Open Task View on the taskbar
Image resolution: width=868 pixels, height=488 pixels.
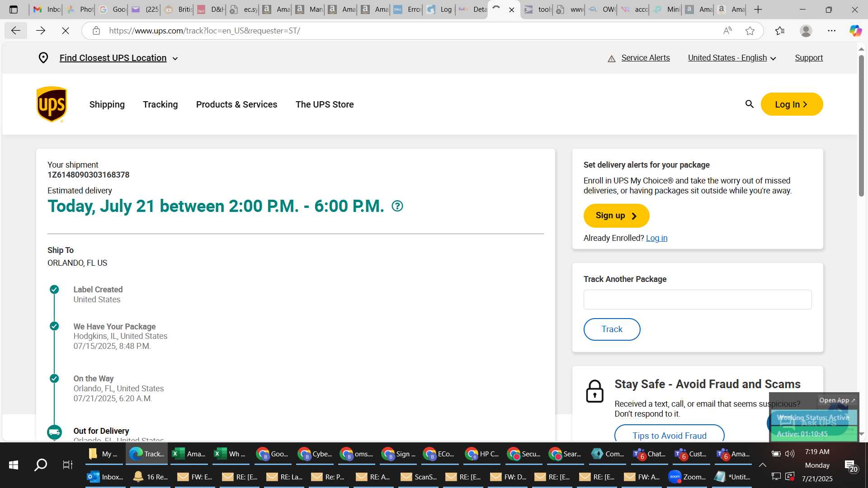pyautogui.click(x=67, y=465)
